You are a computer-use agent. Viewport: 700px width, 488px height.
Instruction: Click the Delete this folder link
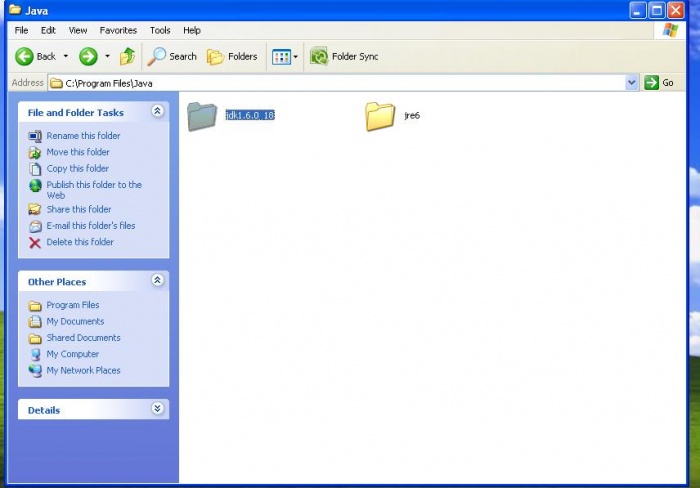pyautogui.click(x=80, y=242)
